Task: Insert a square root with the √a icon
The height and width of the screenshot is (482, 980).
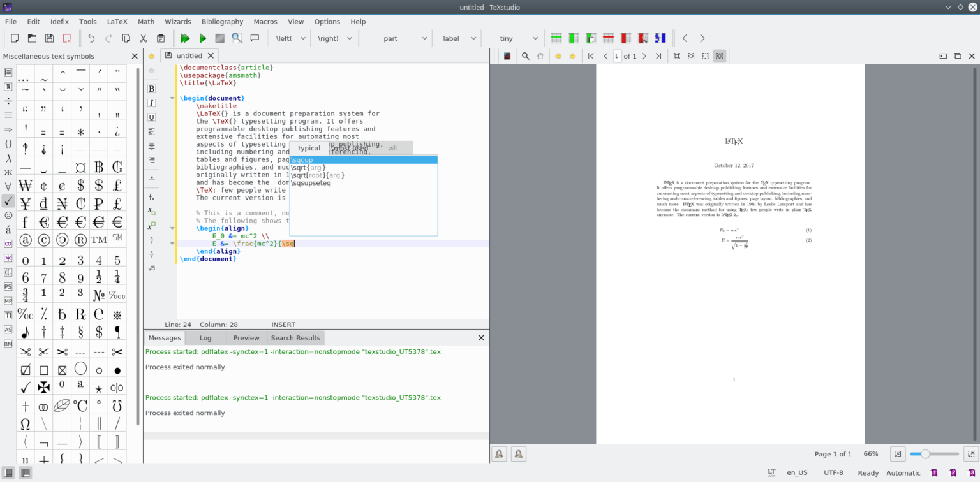Action: 151,268
